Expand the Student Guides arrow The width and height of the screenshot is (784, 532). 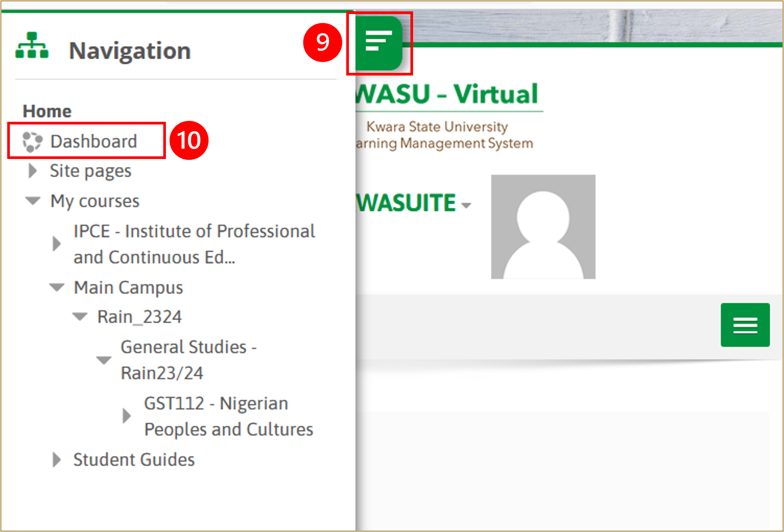point(57,460)
